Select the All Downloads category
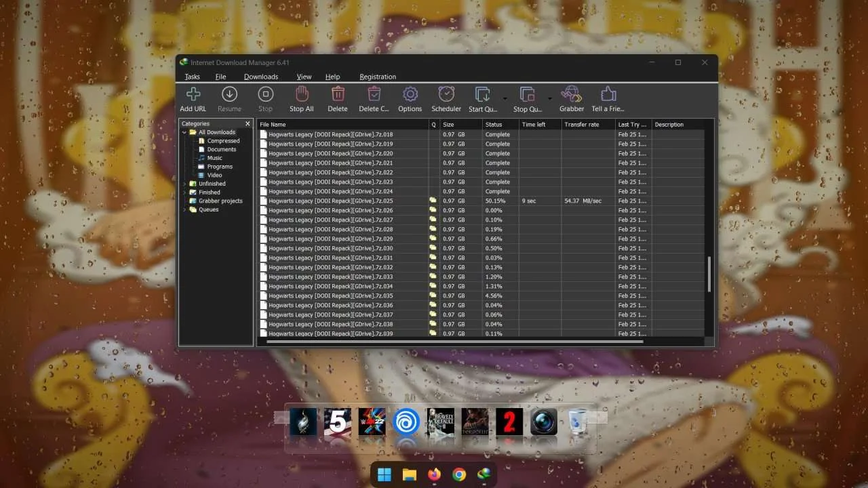 pos(217,132)
